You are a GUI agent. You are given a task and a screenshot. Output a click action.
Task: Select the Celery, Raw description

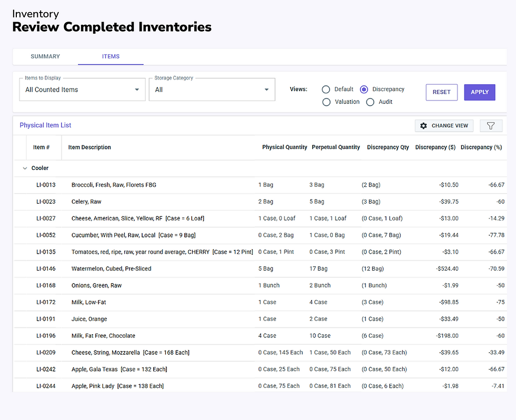[x=86, y=202]
